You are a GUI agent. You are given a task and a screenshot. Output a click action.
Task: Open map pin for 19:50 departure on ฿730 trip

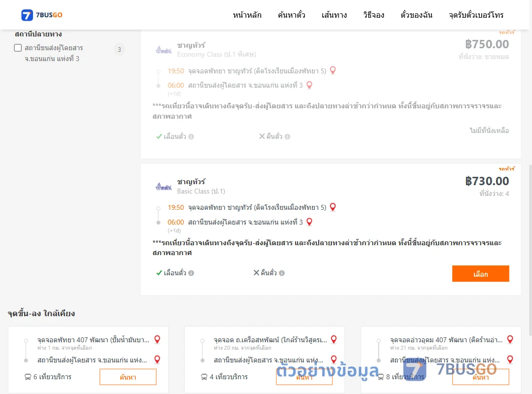click(x=333, y=207)
